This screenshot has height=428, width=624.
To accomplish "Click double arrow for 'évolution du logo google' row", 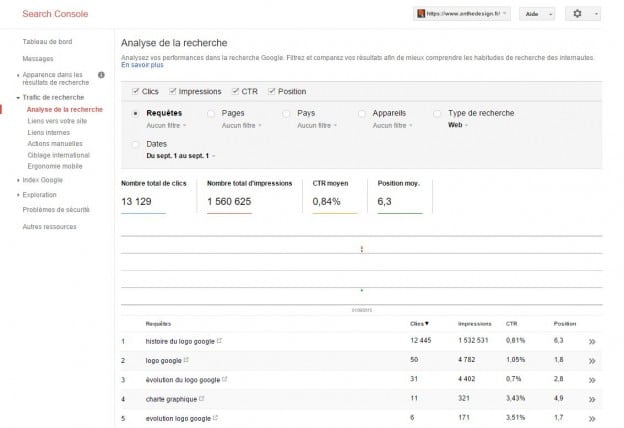I will [591, 379].
